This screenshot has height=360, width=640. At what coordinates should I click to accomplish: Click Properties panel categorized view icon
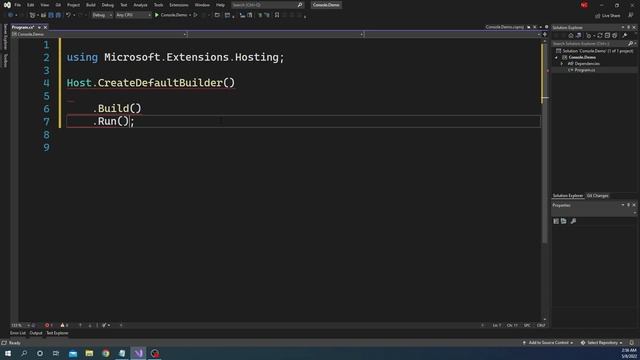556,221
